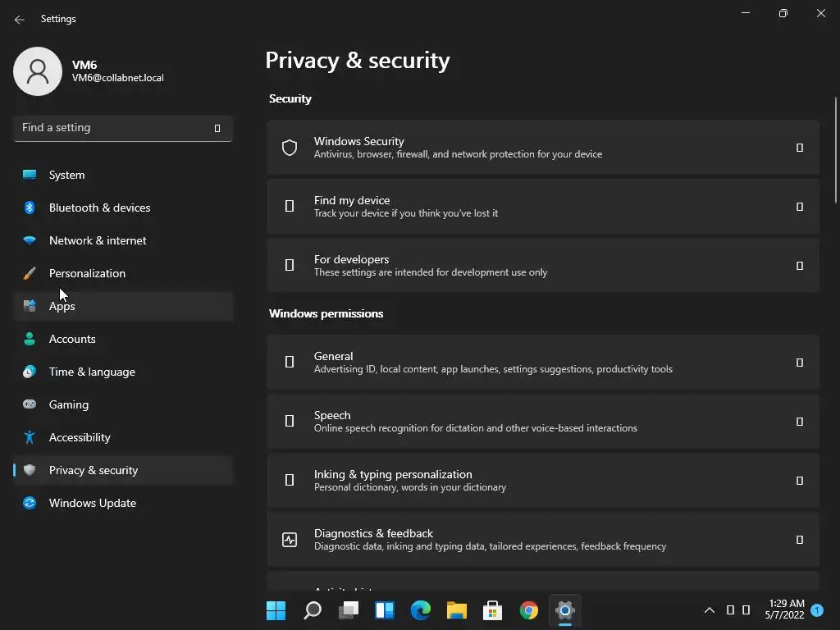Expand For developers row chevron
This screenshot has width=840, height=630.
[799, 265]
